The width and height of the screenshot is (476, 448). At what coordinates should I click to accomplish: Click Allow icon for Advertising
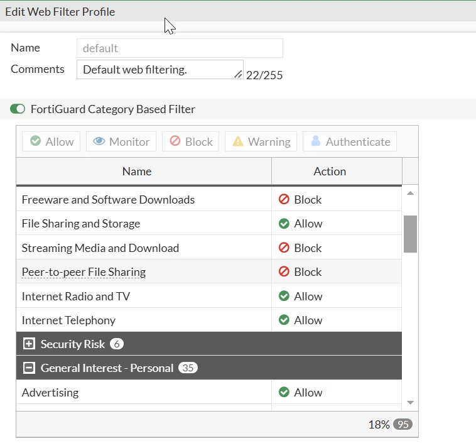click(x=284, y=392)
